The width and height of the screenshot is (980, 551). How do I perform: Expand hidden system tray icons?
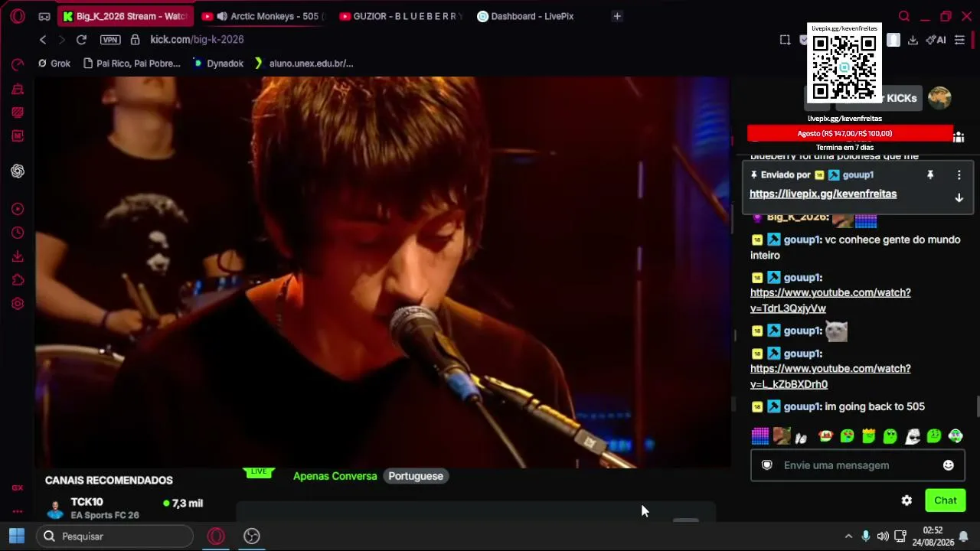848,536
